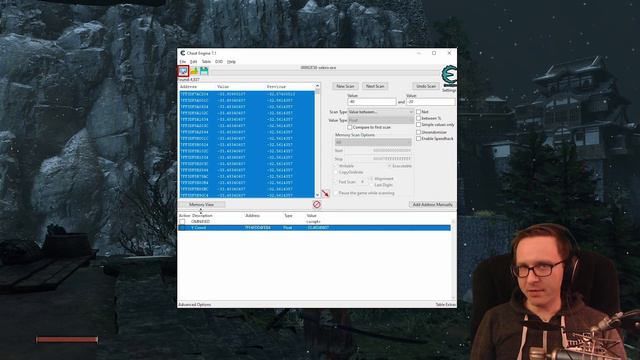Check Compare to first scan
This screenshot has height=360, width=640.
coord(350,127)
